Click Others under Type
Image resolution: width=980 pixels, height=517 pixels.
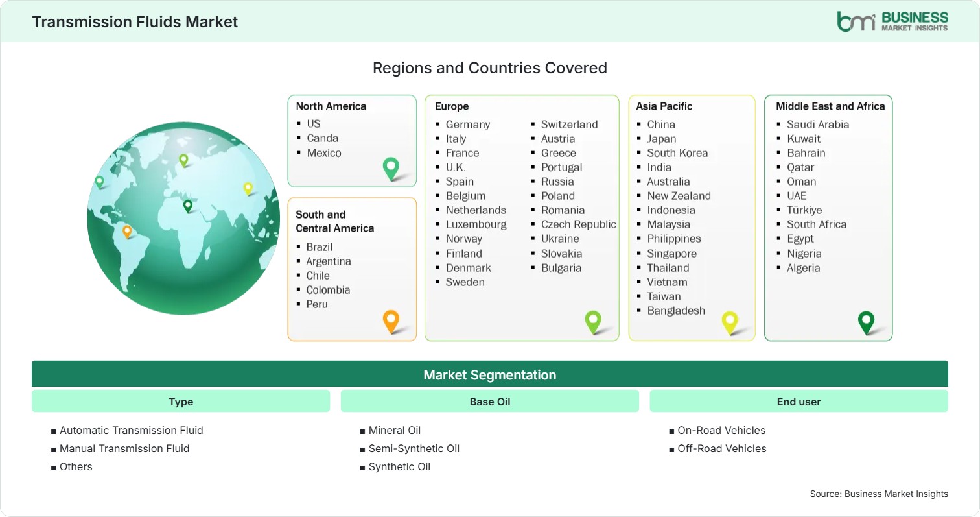click(x=76, y=466)
